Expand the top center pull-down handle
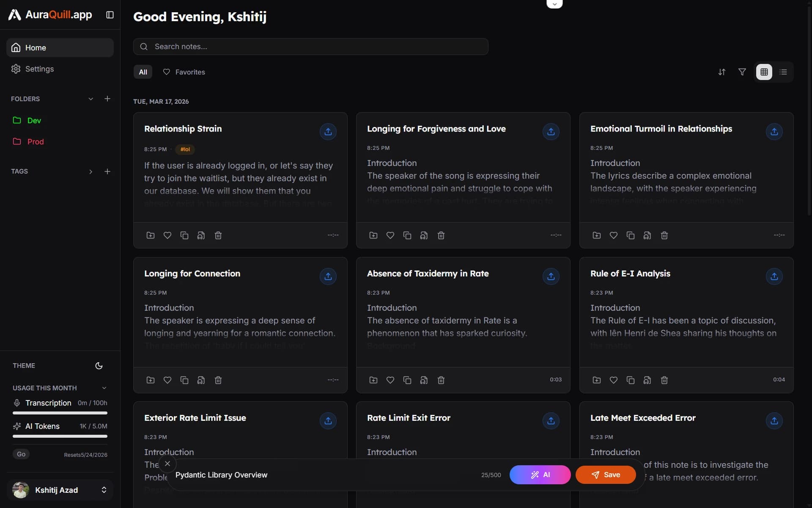This screenshot has height=508, width=812. (554, 4)
